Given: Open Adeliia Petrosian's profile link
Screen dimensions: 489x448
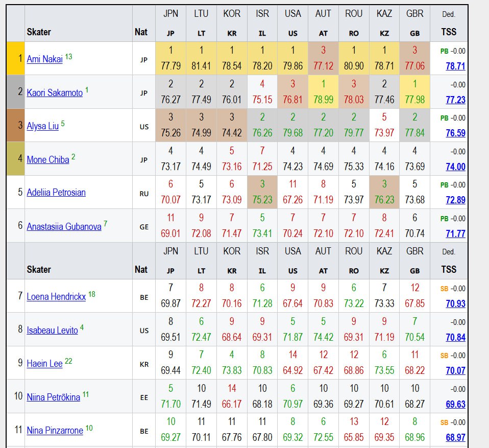Looking at the screenshot, I should 56,193.
